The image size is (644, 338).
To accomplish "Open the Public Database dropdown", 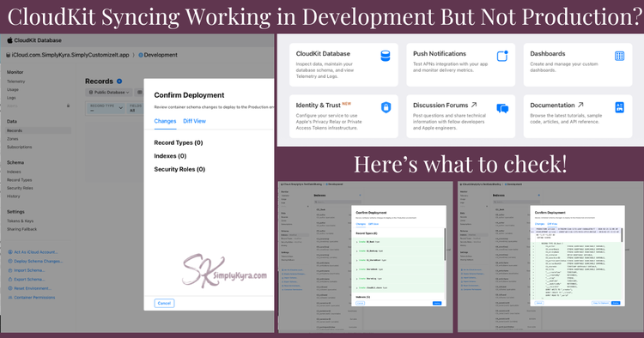I will click(109, 93).
